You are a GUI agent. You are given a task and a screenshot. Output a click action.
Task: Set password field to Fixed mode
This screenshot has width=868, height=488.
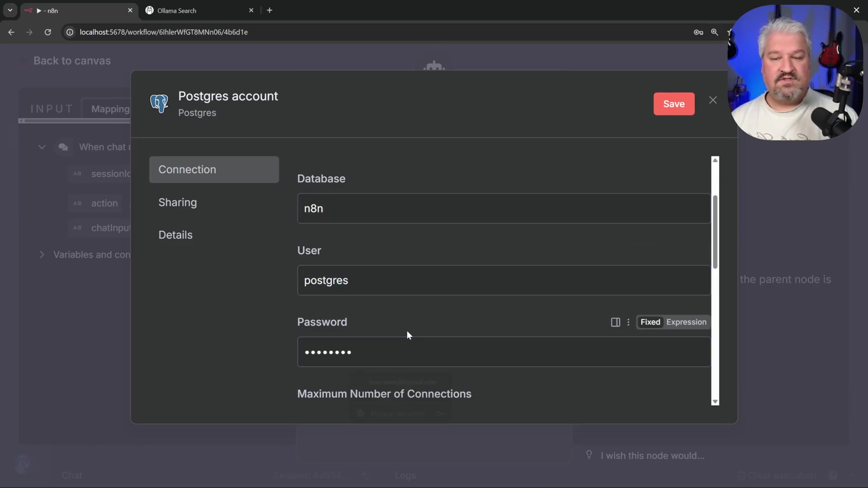pos(650,322)
